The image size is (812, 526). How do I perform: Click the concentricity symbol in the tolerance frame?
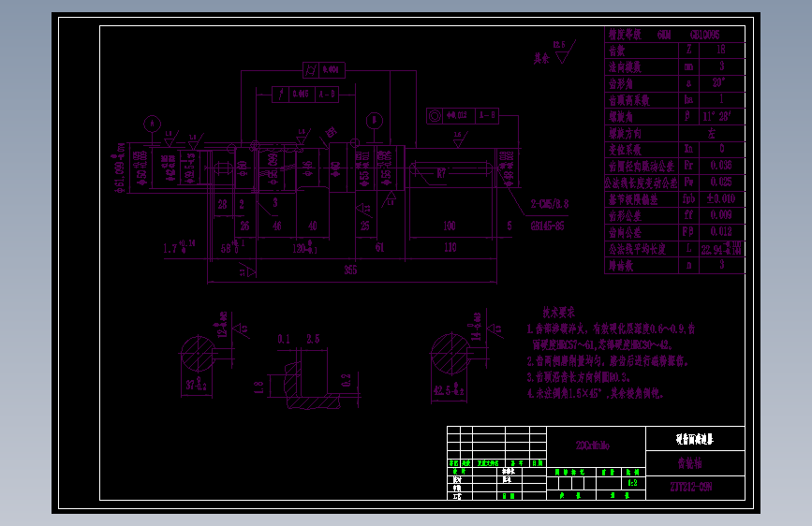tap(435, 115)
